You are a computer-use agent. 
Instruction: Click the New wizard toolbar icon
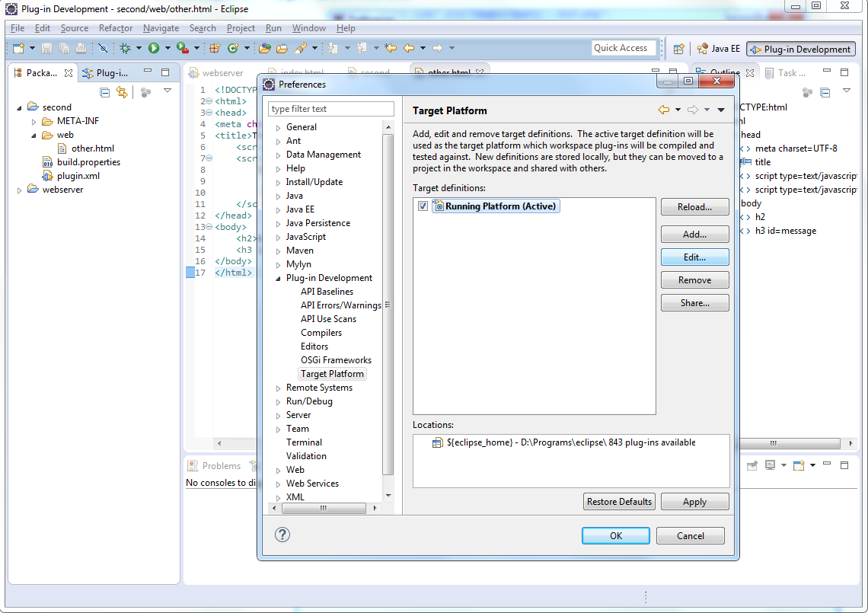click(x=19, y=48)
